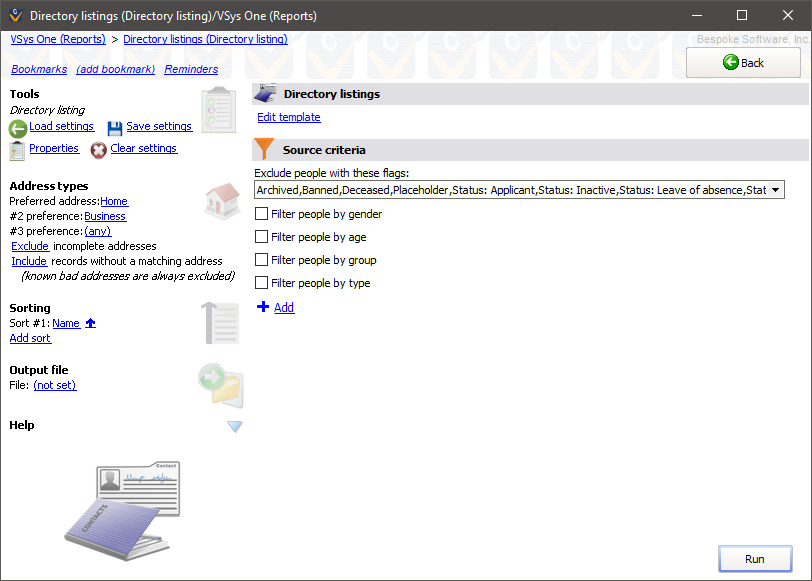
Task: Open the Edit template link
Action: coord(288,117)
